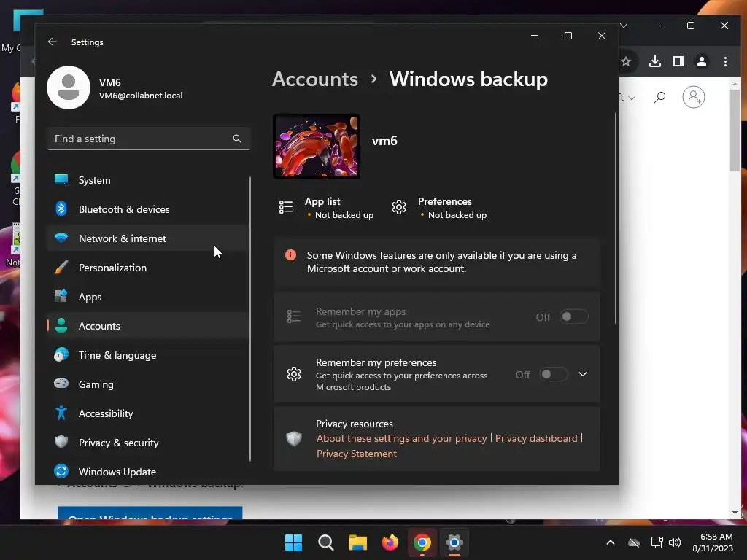Click the Remember my preferences gear icon
This screenshot has width=747, height=560.
pos(294,374)
